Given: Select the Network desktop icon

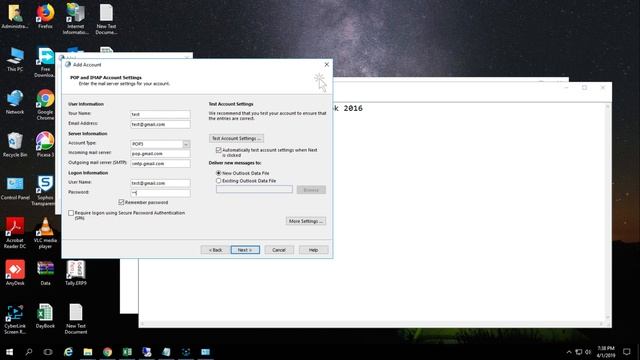Looking at the screenshot, I should tap(15, 102).
